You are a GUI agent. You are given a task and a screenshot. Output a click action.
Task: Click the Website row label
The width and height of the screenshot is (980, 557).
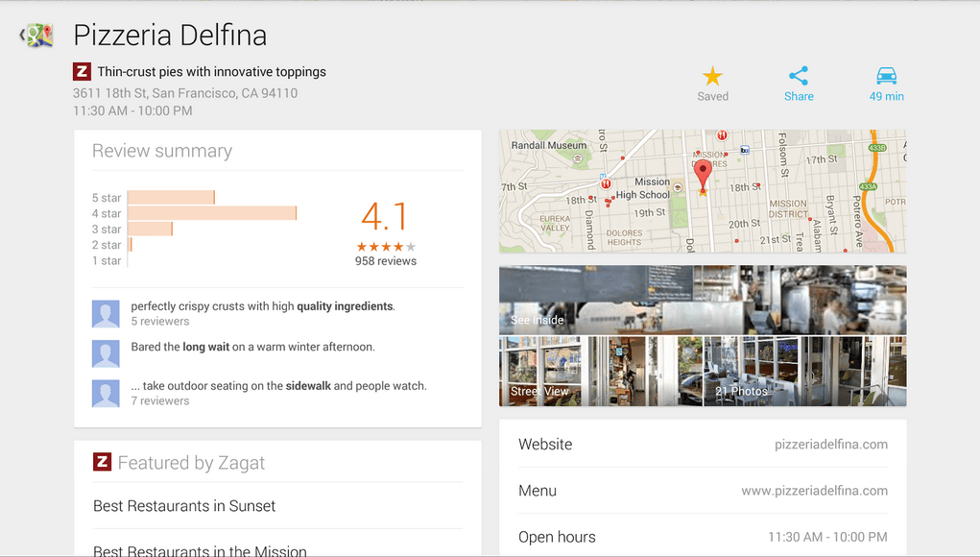[x=545, y=445]
